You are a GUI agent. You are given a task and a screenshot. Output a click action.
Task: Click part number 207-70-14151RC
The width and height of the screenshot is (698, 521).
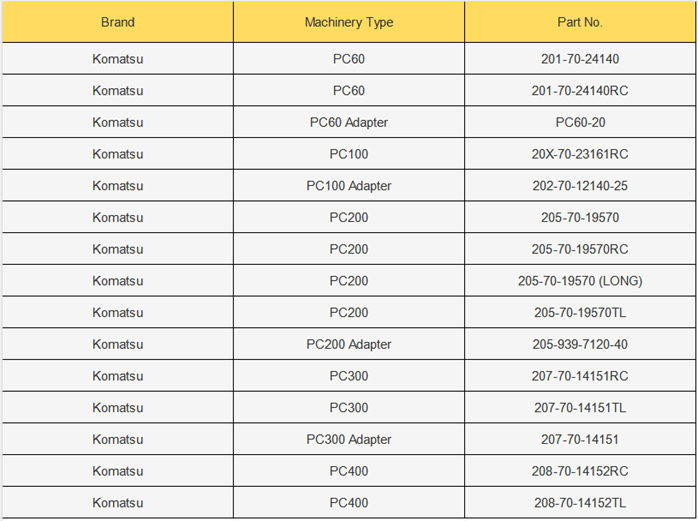click(580, 376)
